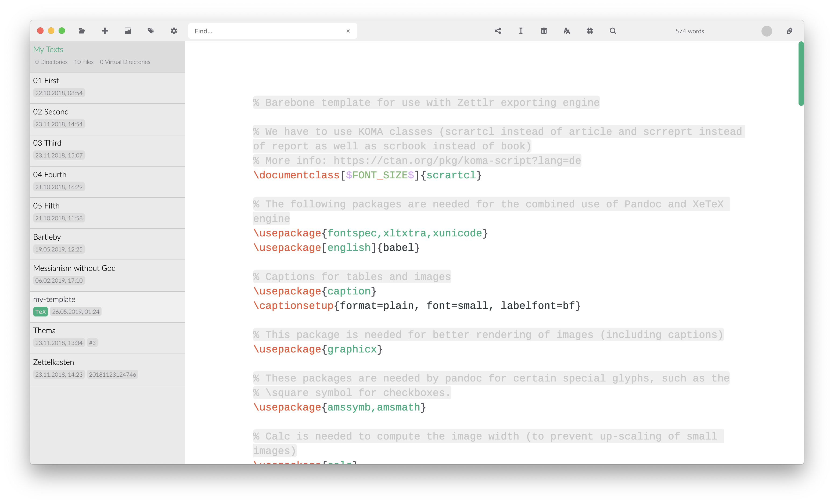The width and height of the screenshot is (834, 504).
Task: Open the formatting options icon
Action: tap(567, 31)
